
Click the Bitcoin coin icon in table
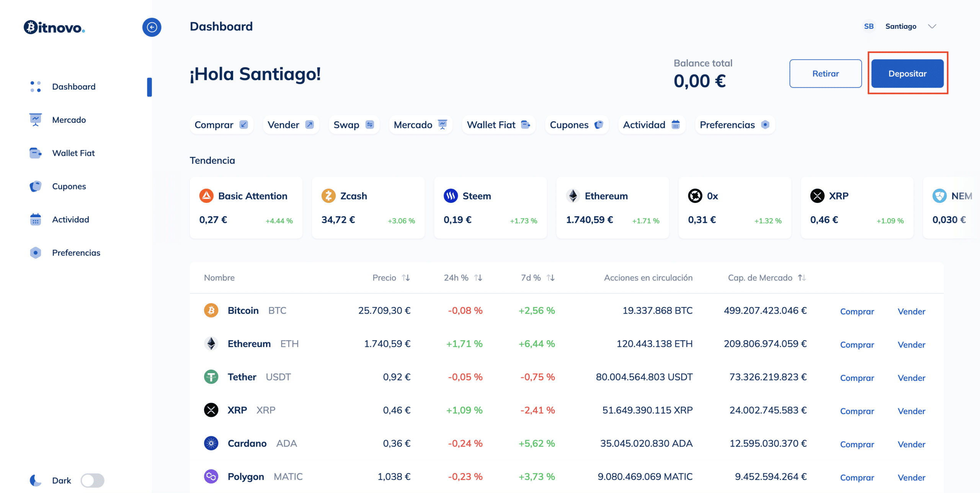click(211, 310)
